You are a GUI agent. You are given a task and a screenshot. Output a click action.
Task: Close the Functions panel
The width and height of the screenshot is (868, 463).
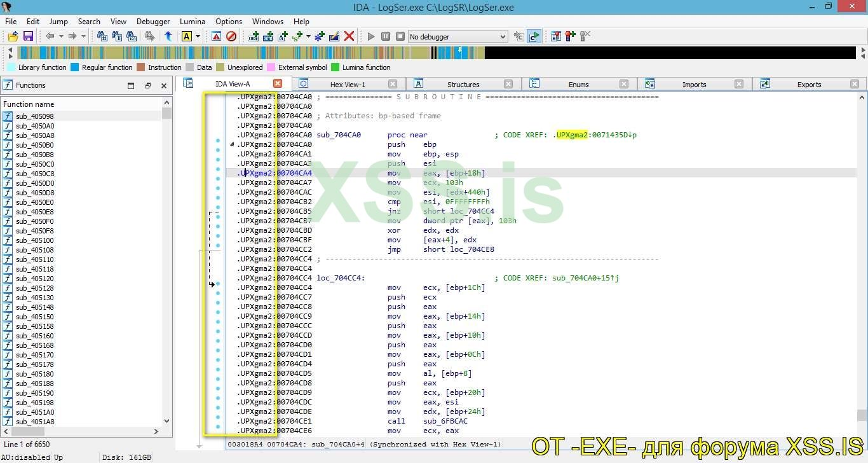[x=164, y=85]
